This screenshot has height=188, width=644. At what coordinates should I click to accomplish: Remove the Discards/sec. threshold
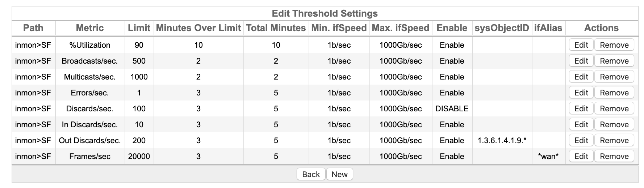614,108
